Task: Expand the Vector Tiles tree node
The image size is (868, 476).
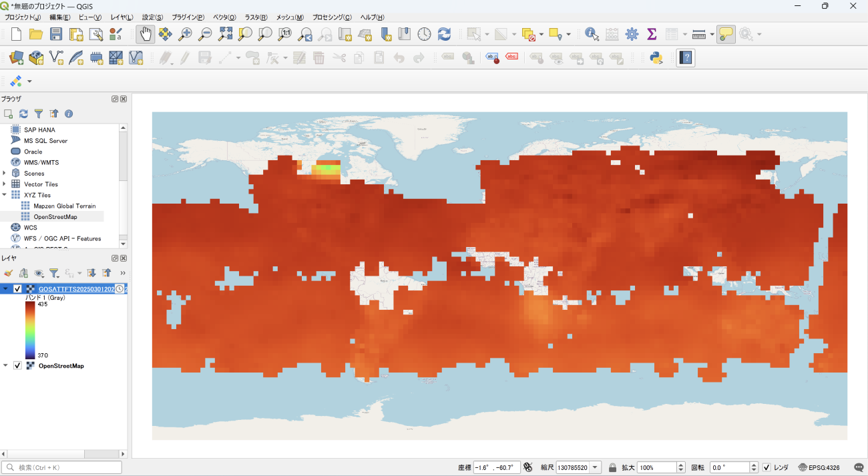Action: click(x=5, y=184)
